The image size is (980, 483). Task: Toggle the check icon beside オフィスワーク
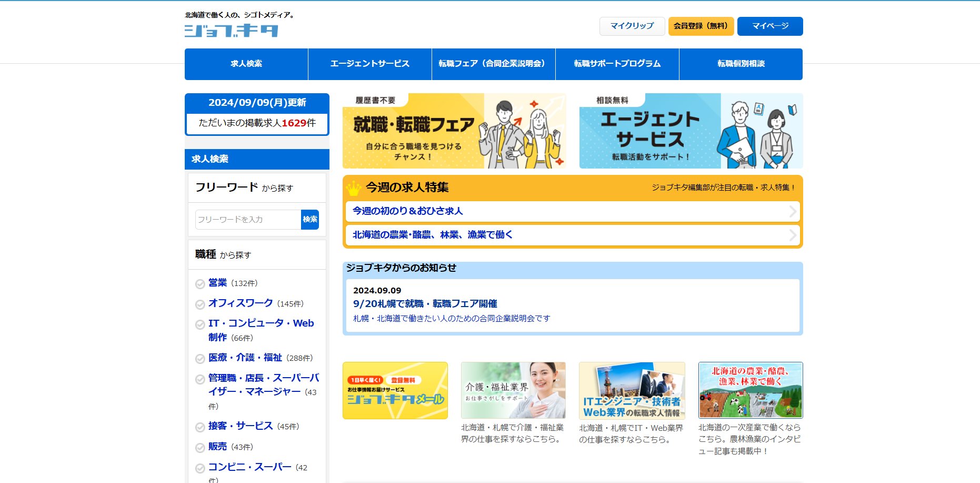point(200,305)
